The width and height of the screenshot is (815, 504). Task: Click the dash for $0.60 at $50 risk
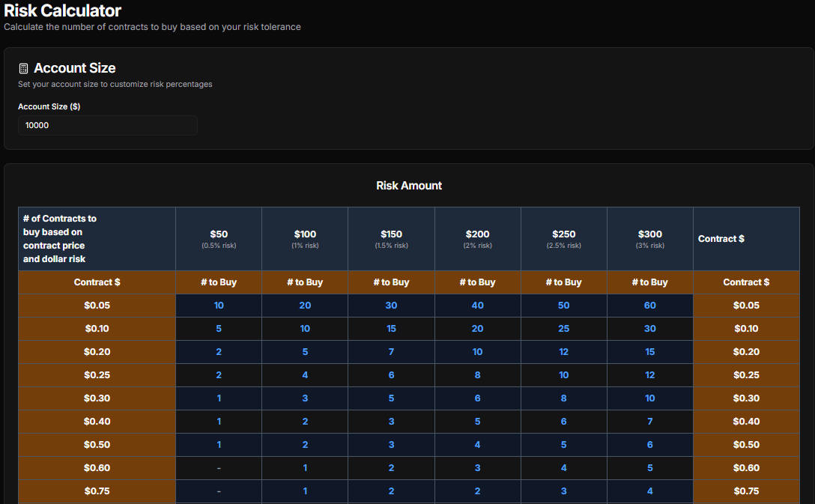[x=218, y=467]
